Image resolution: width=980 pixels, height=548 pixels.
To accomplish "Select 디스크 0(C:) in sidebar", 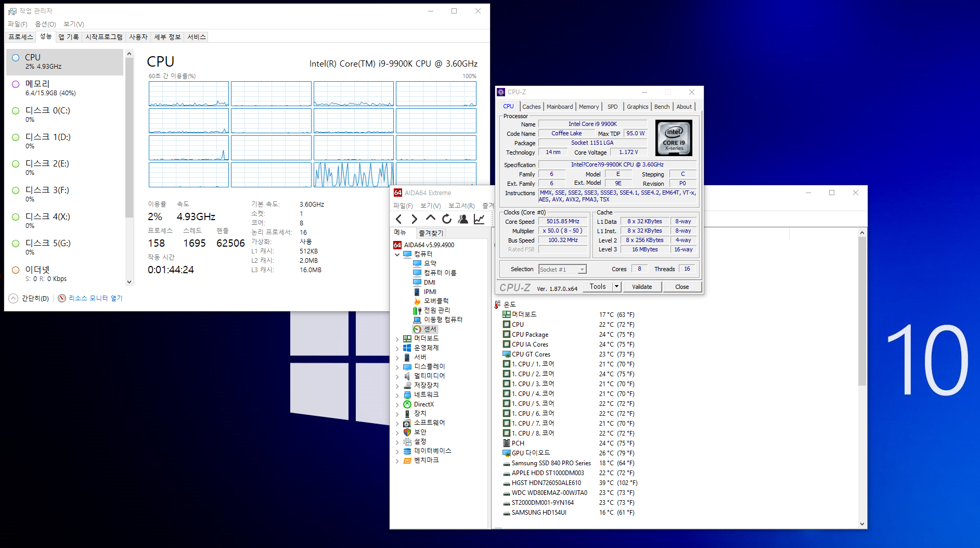I will 65,114.
